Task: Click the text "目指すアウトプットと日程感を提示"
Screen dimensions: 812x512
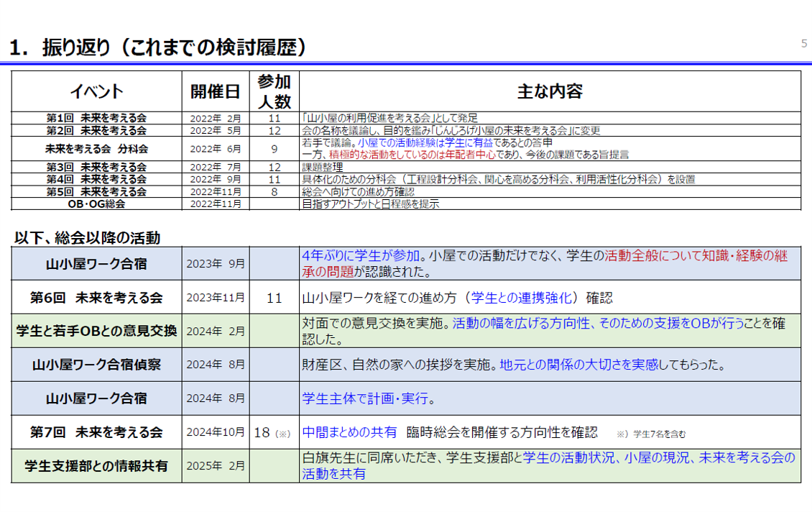Action: click(370, 204)
